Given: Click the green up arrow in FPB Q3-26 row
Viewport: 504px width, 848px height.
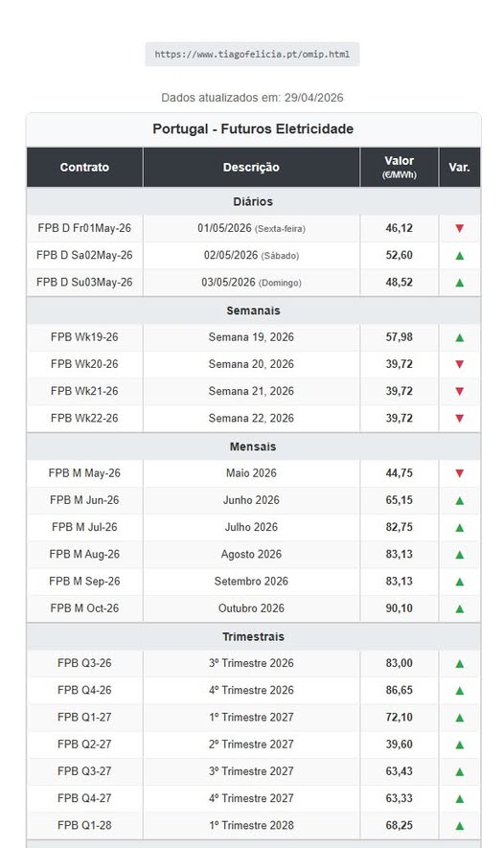Looking at the screenshot, I should pos(459,664).
